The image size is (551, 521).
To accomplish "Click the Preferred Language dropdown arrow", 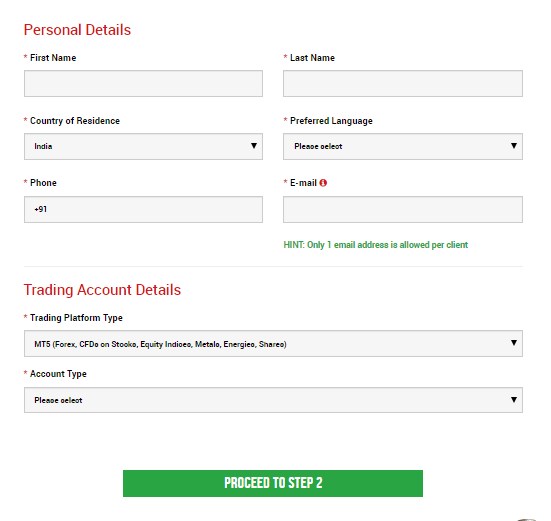I will (514, 146).
